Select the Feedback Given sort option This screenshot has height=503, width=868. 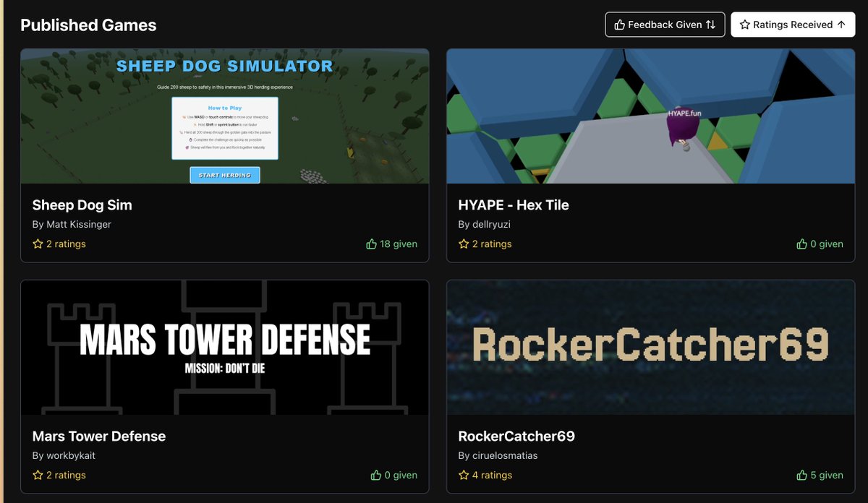coord(665,24)
